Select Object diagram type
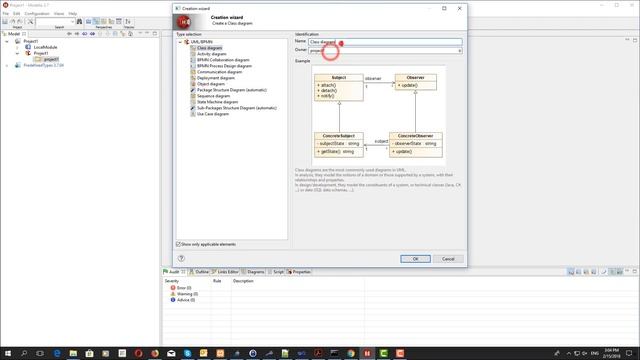Viewport: 640px width, 360px height. [211, 84]
